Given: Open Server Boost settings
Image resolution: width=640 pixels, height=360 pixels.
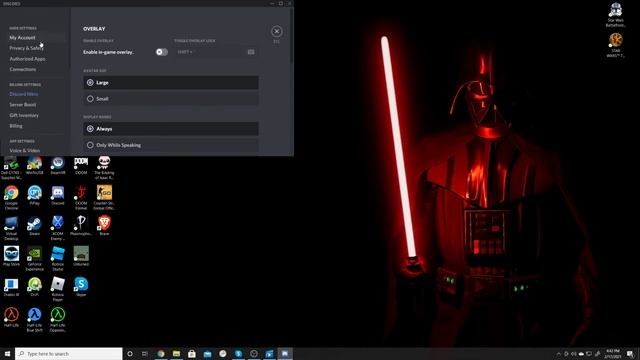Looking at the screenshot, I should click(22, 104).
